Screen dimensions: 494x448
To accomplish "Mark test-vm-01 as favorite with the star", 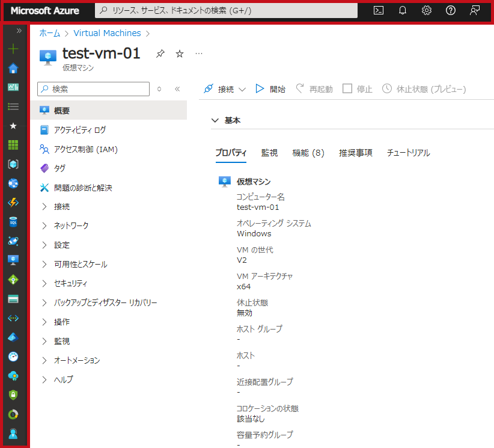I will pyautogui.click(x=180, y=54).
